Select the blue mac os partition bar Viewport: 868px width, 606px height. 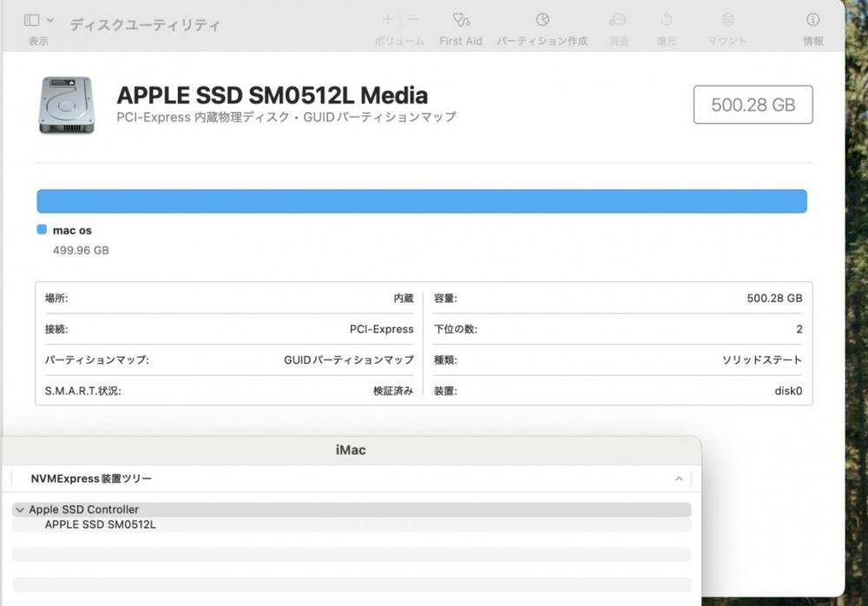pyautogui.click(x=422, y=201)
